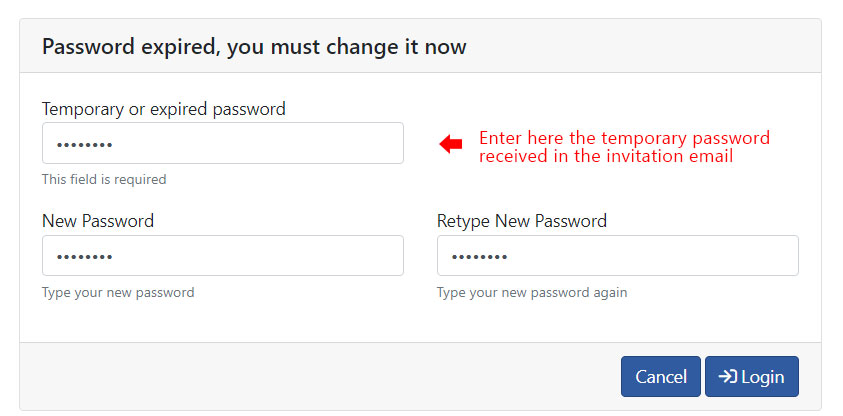This screenshot has width=843, height=416.
Task: Place cursor after masked dots in Retype field
Action: (510, 257)
